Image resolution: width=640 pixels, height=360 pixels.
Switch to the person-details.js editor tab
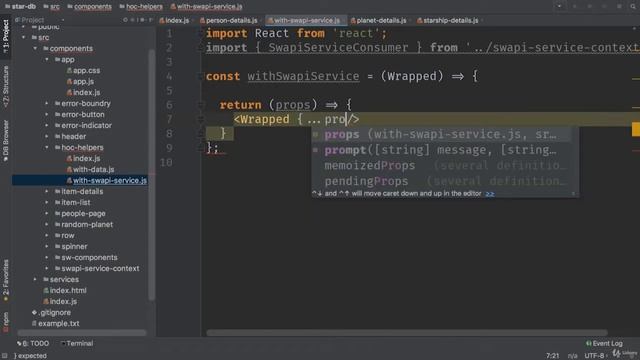click(x=229, y=20)
